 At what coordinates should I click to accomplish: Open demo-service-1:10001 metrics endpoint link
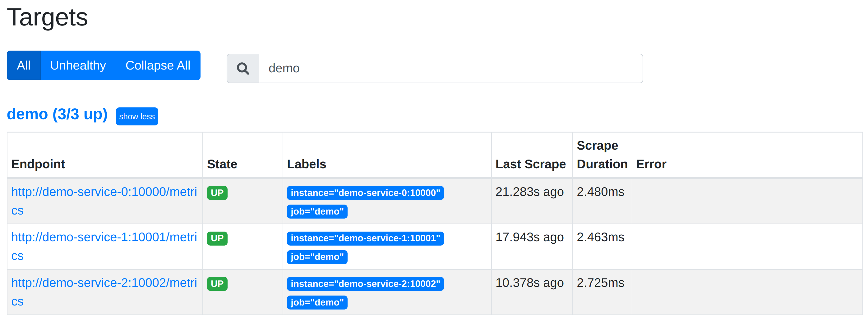(x=104, y=237)
